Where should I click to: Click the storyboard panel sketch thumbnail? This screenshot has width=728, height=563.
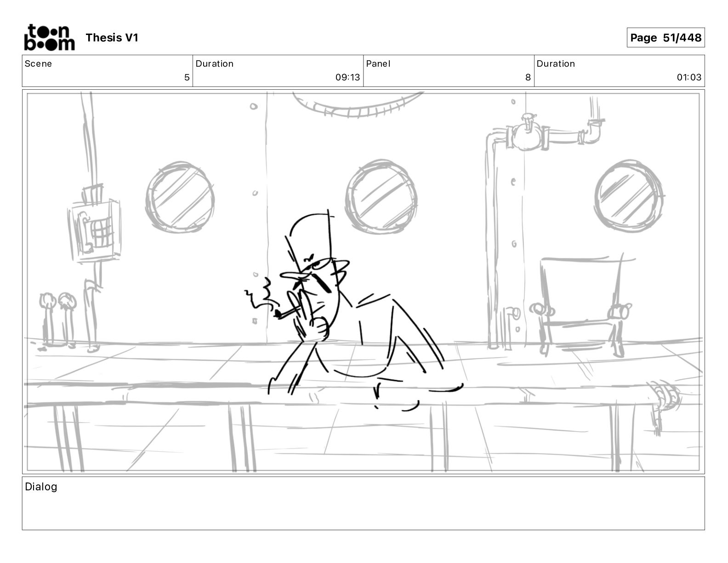pyautogui.click(x=363, y=281)
